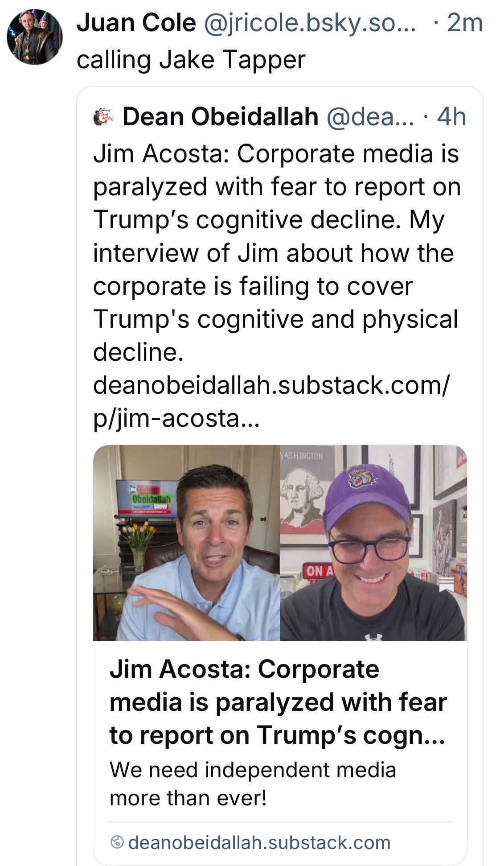Open Dean Obeidallah's name in quoted post
Screen dimensions: 504x866
220,117
